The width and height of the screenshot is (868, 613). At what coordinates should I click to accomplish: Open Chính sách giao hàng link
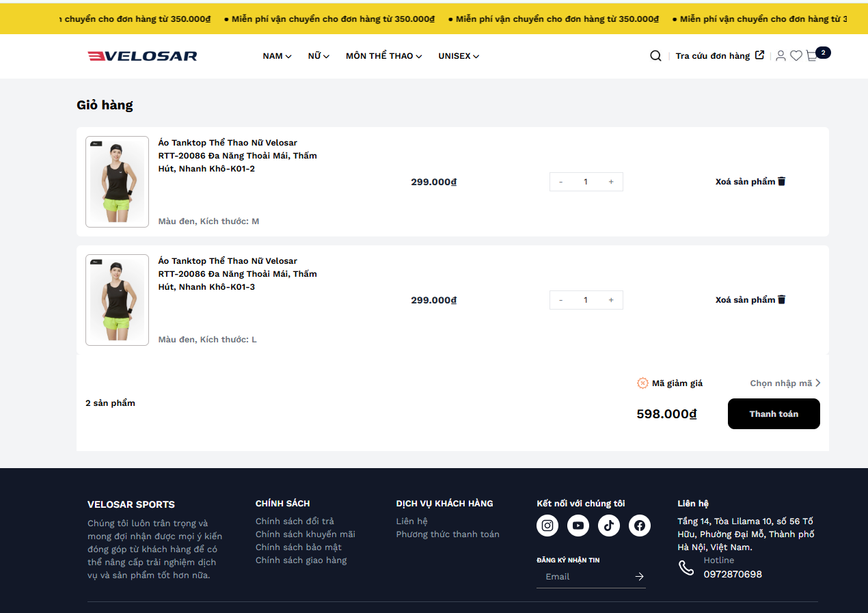point(301,560)
